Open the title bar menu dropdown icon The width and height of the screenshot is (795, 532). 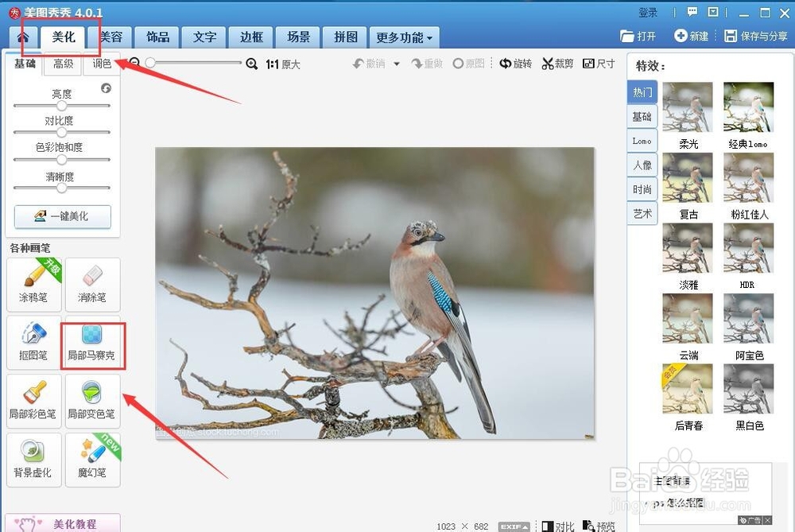click(x=713, y=12)
